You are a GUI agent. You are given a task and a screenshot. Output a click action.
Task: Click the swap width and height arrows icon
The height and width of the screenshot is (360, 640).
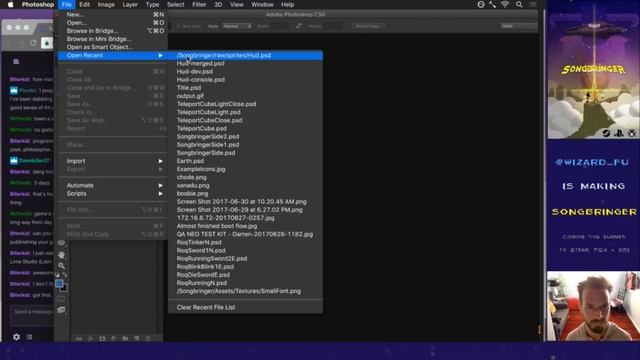(299, 26)
